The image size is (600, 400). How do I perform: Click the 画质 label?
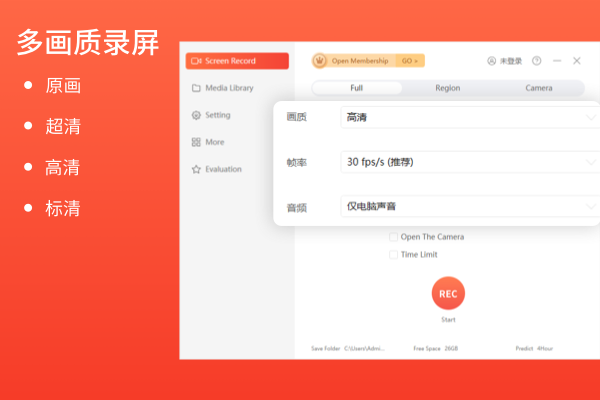(297, 117)
